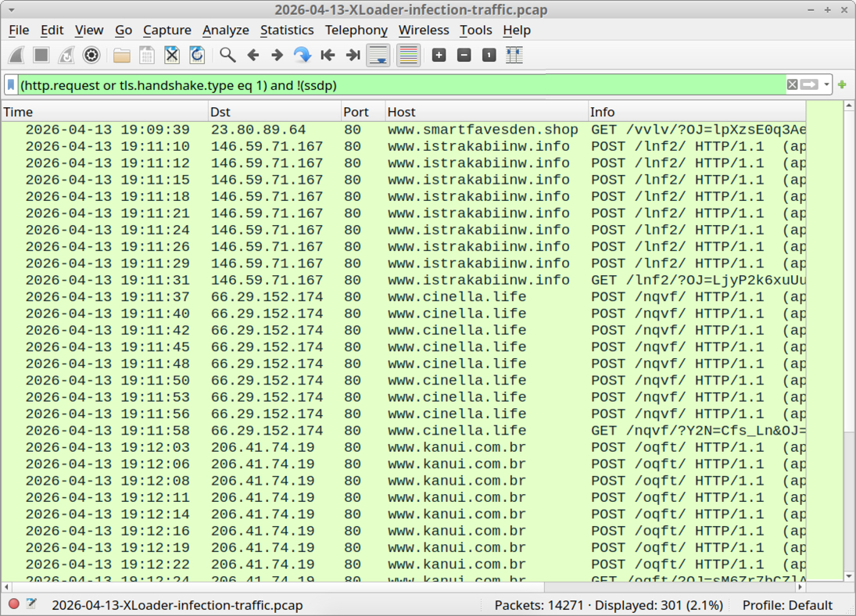
Task: Open the Statistics menu
Action: click(286, 30)
